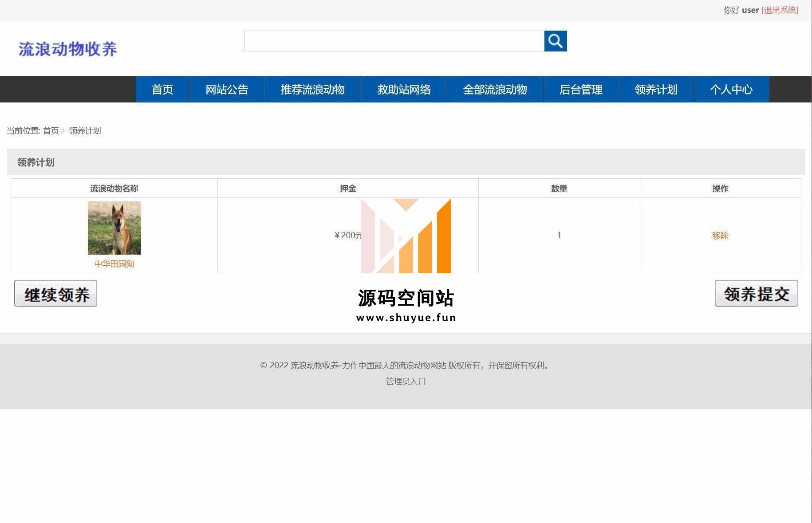Click the 操作 column header
The width and height of the screenshot is (812, 523).
(x=720, y=189)
